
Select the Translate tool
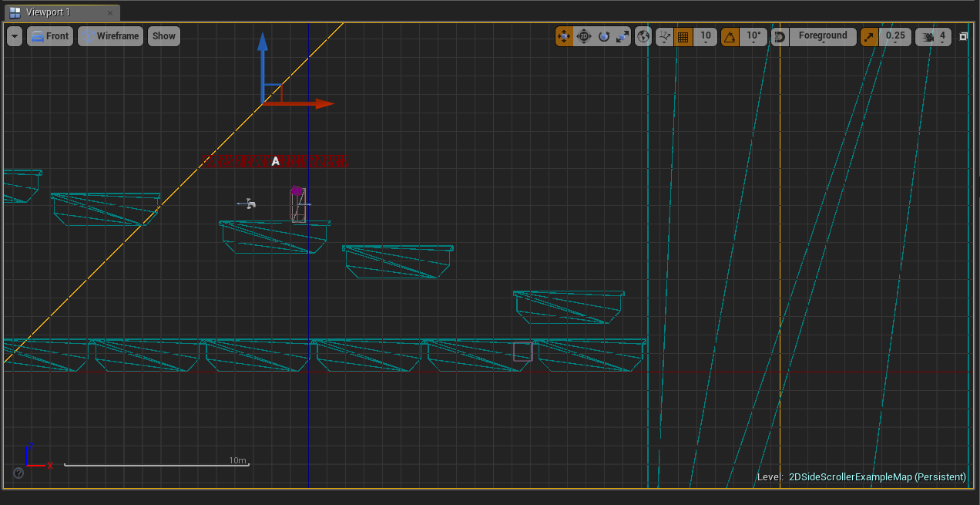[565, 36]
